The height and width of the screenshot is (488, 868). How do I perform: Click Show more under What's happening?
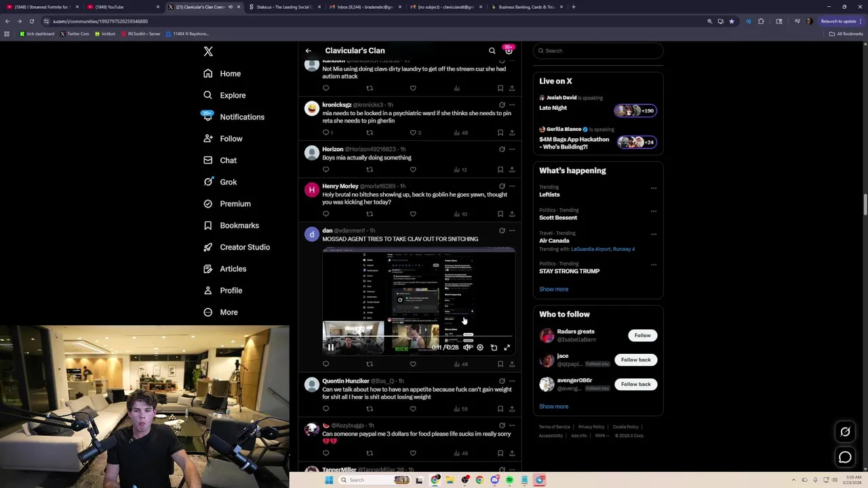553,289
